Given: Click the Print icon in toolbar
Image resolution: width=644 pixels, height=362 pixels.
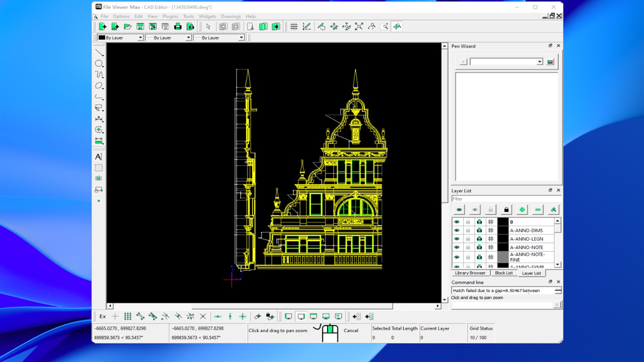Looking at the screenshot, I should pyautogui.click(x=178, y=27).
